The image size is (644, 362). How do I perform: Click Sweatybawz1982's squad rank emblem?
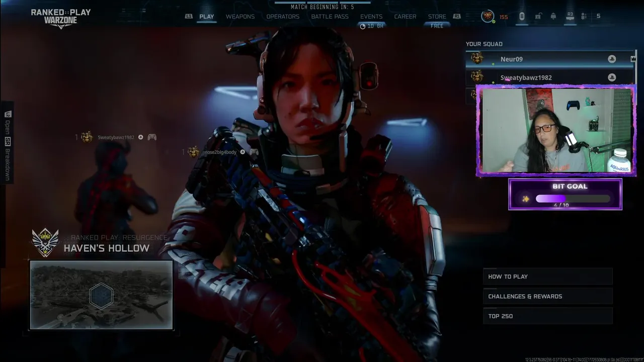tap(476, 77)
